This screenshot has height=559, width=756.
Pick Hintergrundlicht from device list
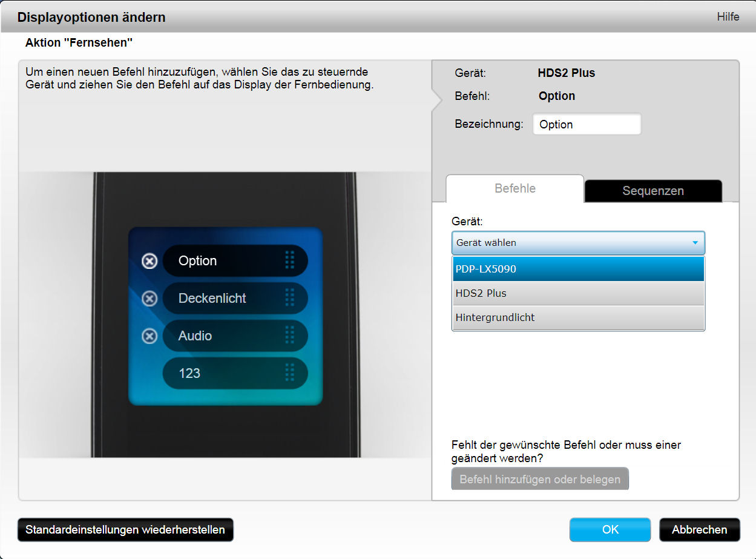coord(578,317)
